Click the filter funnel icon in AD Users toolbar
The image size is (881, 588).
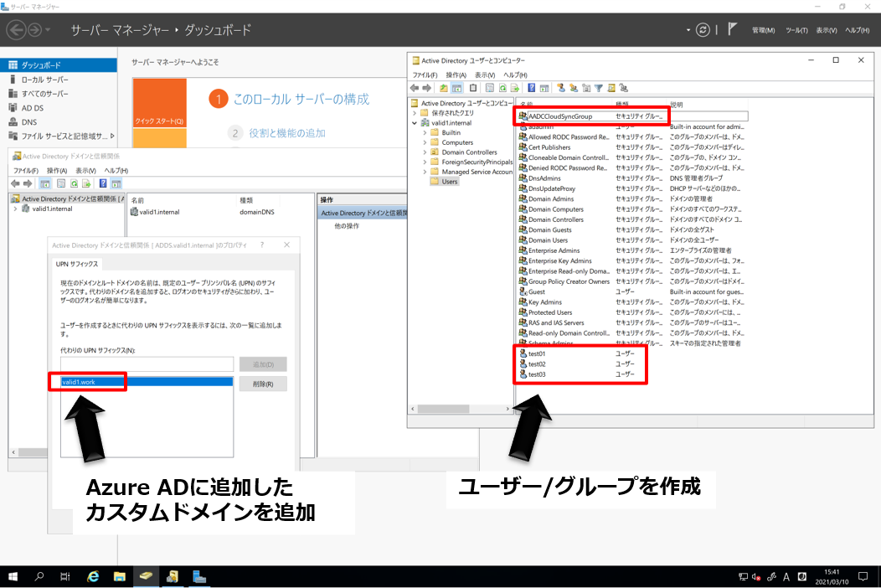coord(599,88)
